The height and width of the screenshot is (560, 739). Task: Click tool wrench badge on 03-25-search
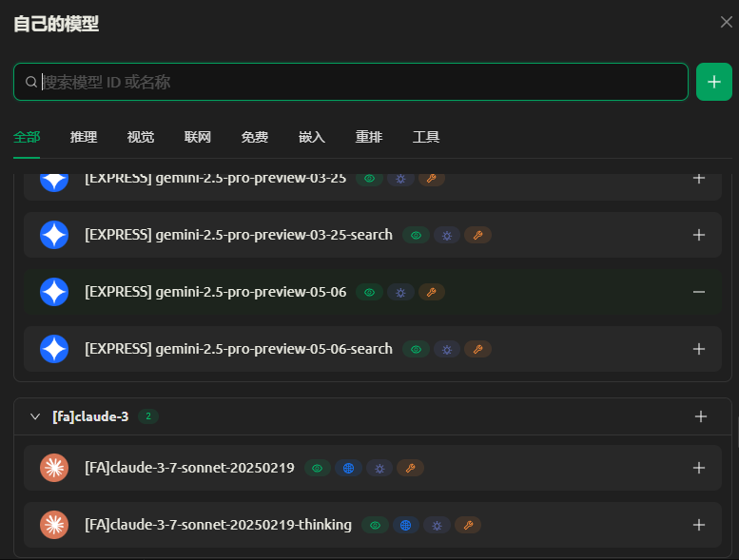click(477, 235)
